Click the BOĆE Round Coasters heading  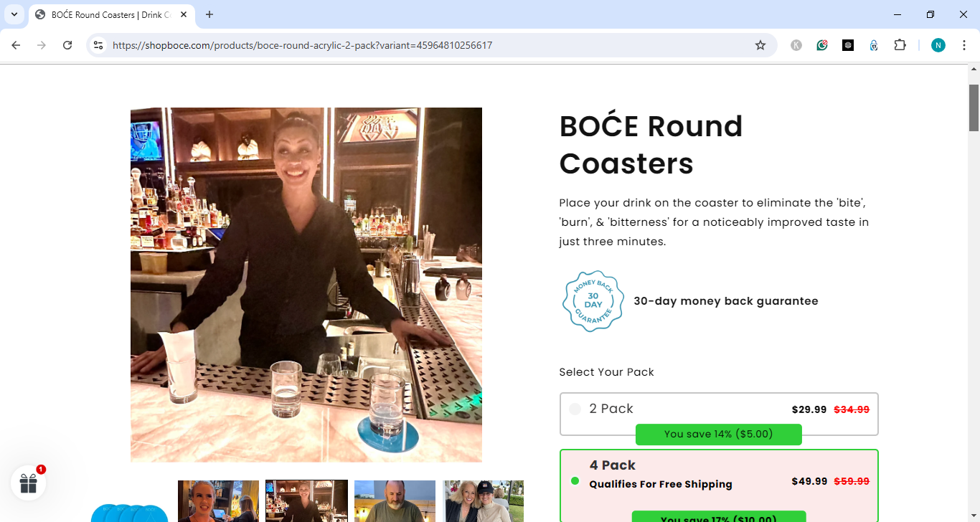point(651,145)
